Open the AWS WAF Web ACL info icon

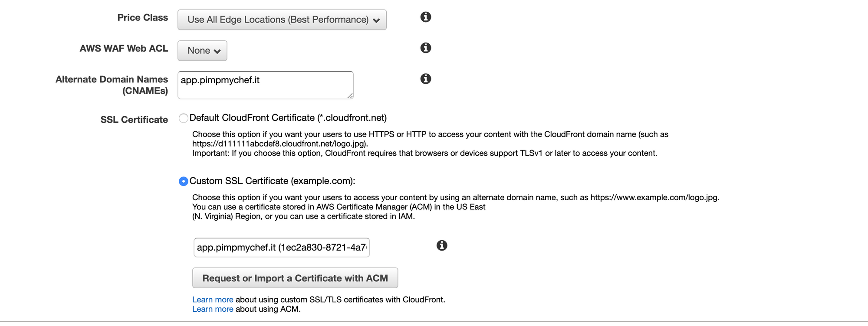(x=425, y=48)
